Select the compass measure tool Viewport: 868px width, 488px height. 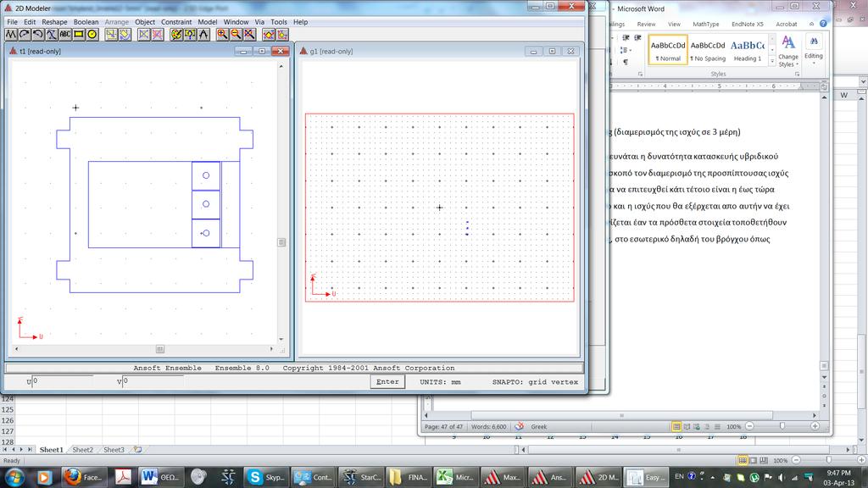[x=203, y=34]
